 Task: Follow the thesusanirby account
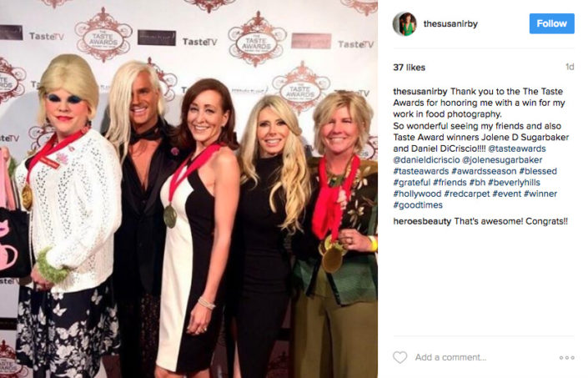coord(551,23)
